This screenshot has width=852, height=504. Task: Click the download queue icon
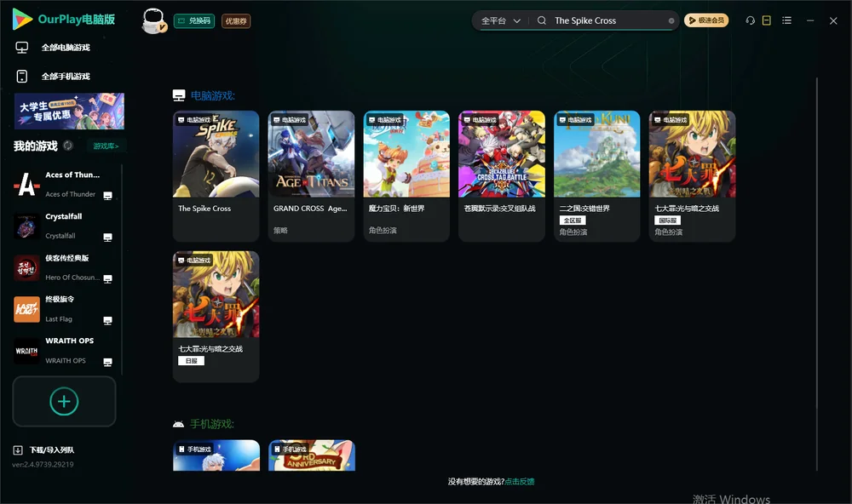click(x=18, y=450)
